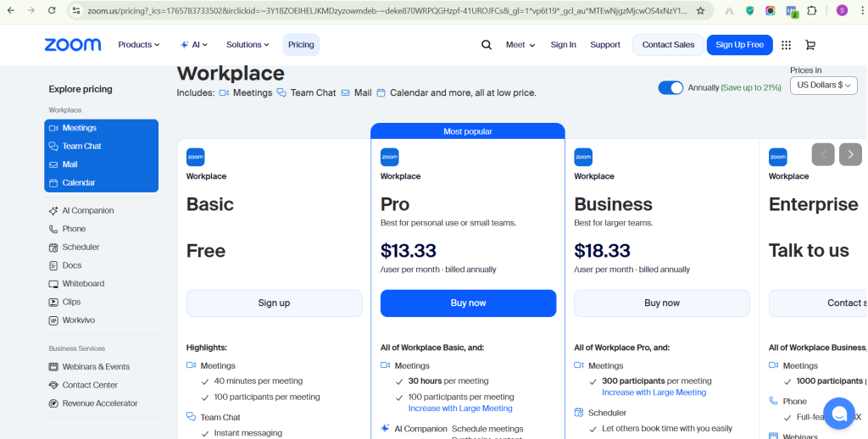
Task: Expand the Meet dropdown
Action: click(x=520, y=45)
